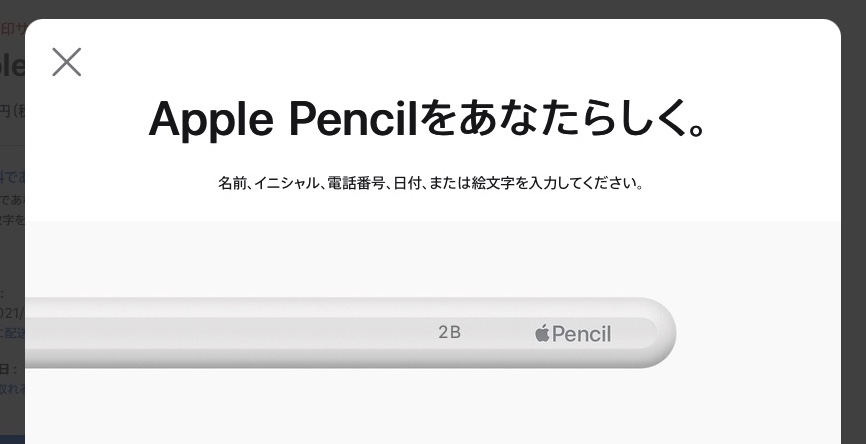Click the partly hidden 円 price text behind the dialog
The image size is (866, 444).
pyautogui.click(x=12, y=110)
